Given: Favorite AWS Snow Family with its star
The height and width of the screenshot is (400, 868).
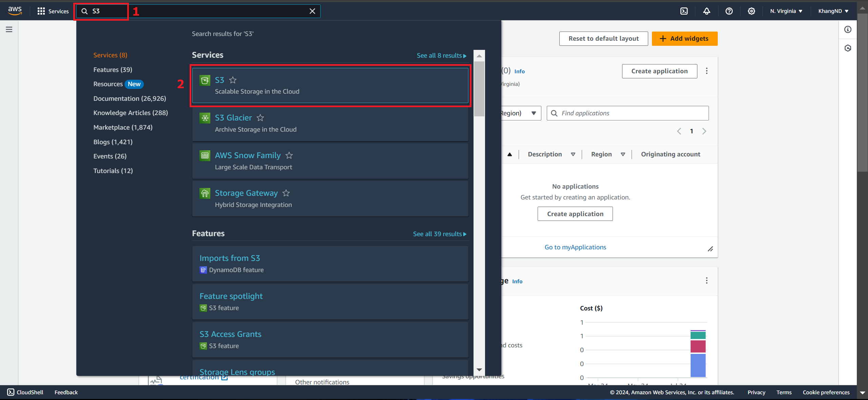Looking at the screenshot, I should [x=289, y=155].
